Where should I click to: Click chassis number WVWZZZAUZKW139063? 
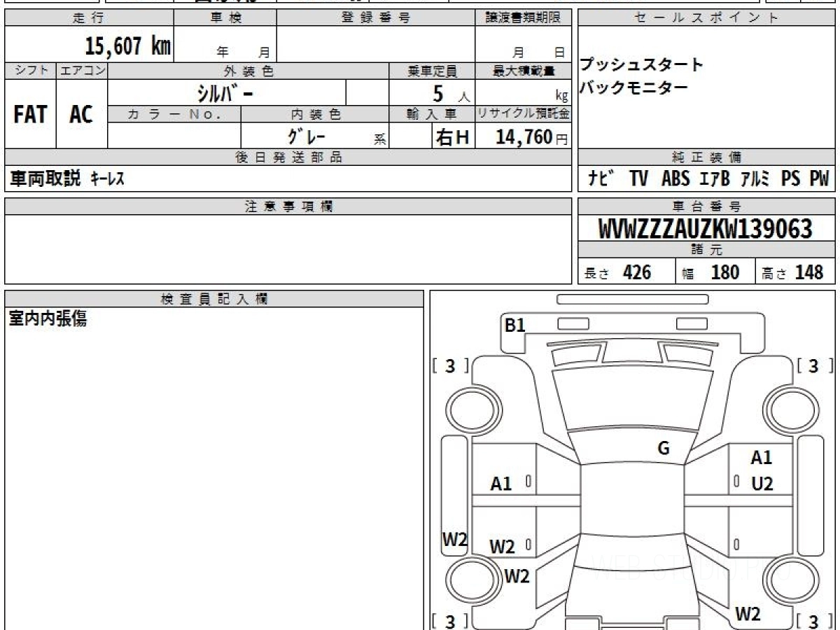tap(706, 228)
